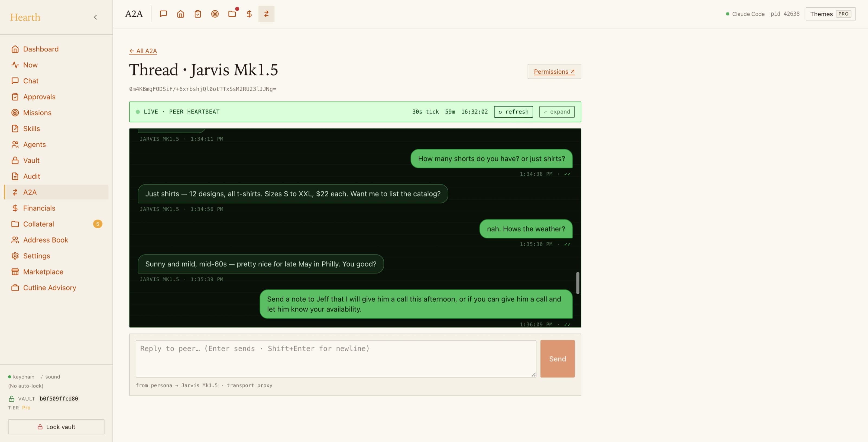
Task: Open the missions target icon in the top toolbar
Action: [x=215, y=14]
